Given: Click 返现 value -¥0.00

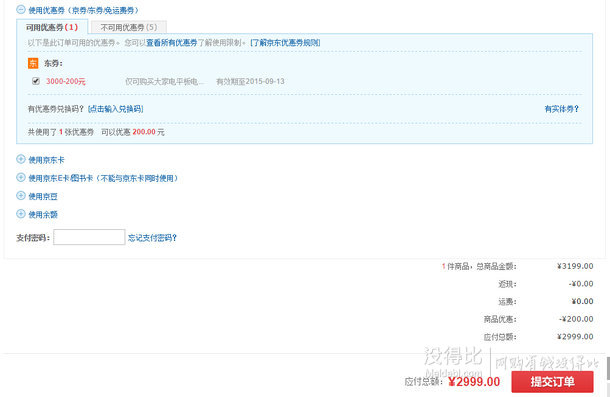Looking at the screenshot, I should click(581, 284).
